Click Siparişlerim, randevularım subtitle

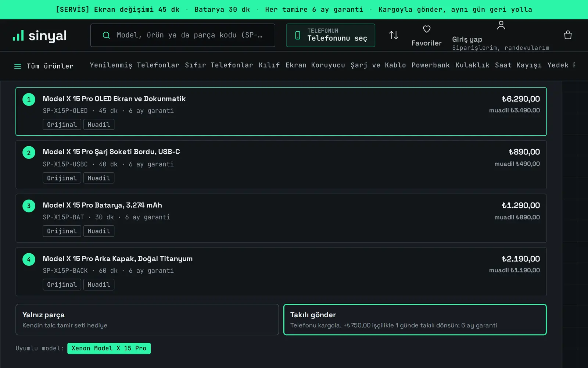point(501,48)
